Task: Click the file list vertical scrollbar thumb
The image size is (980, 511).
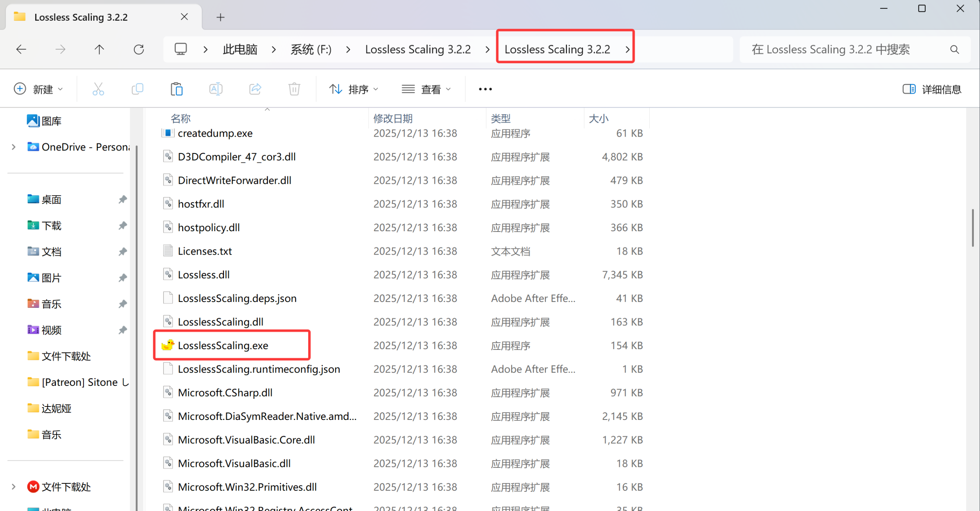Action: click(973, 228)
